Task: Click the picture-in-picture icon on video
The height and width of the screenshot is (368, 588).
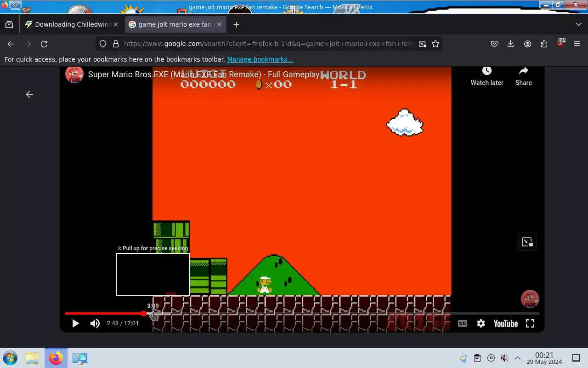Action: (527, 241)
